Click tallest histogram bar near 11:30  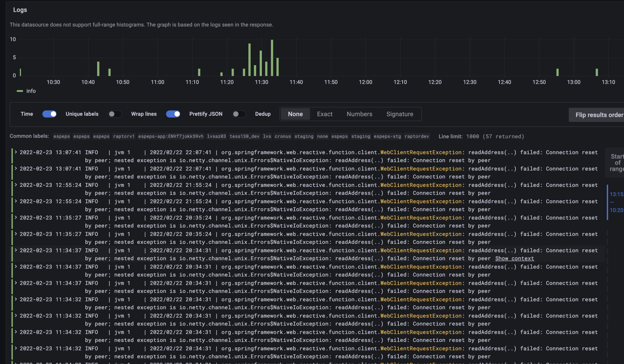[x=272, y=58]
